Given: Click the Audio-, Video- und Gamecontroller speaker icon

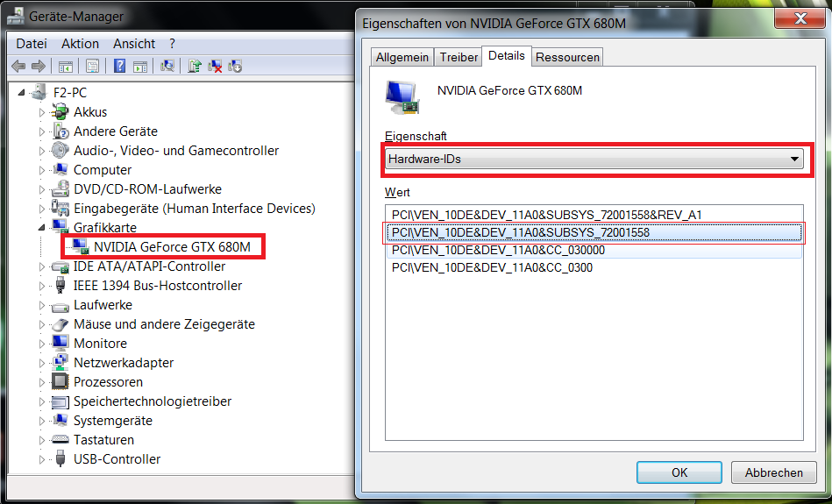Looking at the screenshot, I should tap(60, 151).
